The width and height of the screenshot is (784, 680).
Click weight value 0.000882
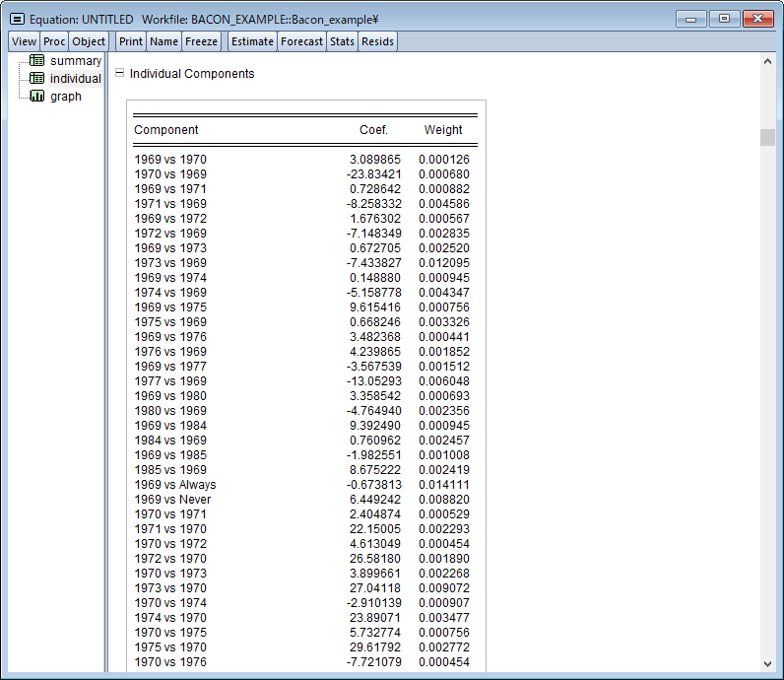444,188
